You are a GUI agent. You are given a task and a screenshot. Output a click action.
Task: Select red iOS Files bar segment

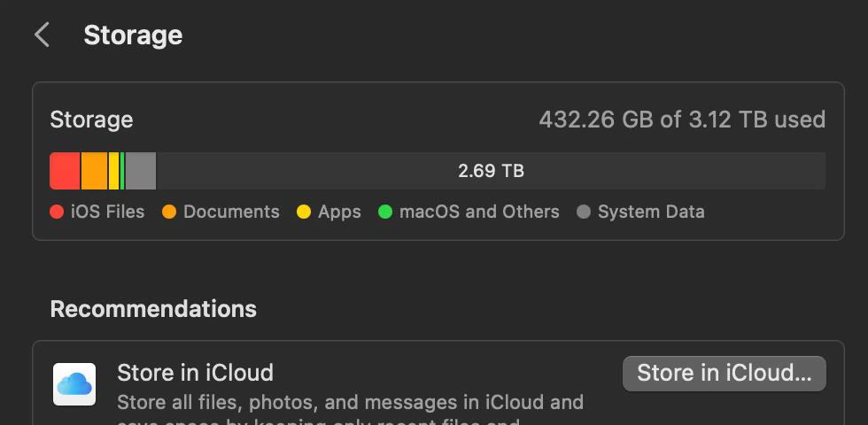[65, 171]
